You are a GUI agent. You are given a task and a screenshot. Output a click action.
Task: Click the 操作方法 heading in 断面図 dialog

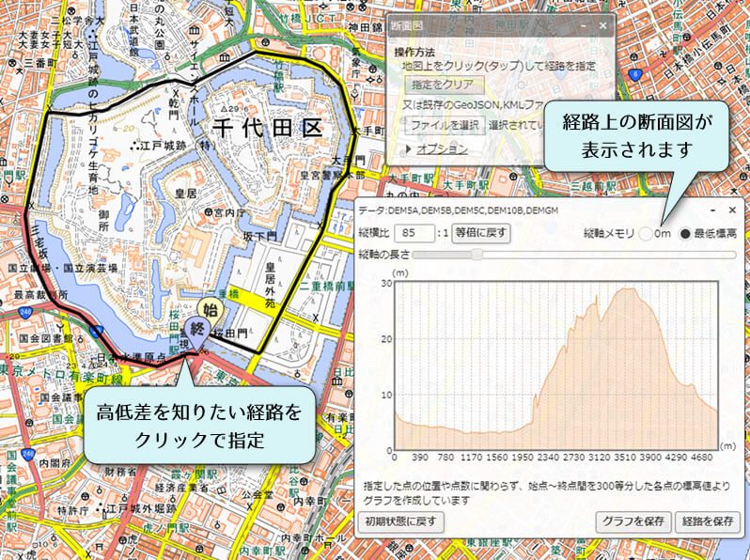click(415, 52)
